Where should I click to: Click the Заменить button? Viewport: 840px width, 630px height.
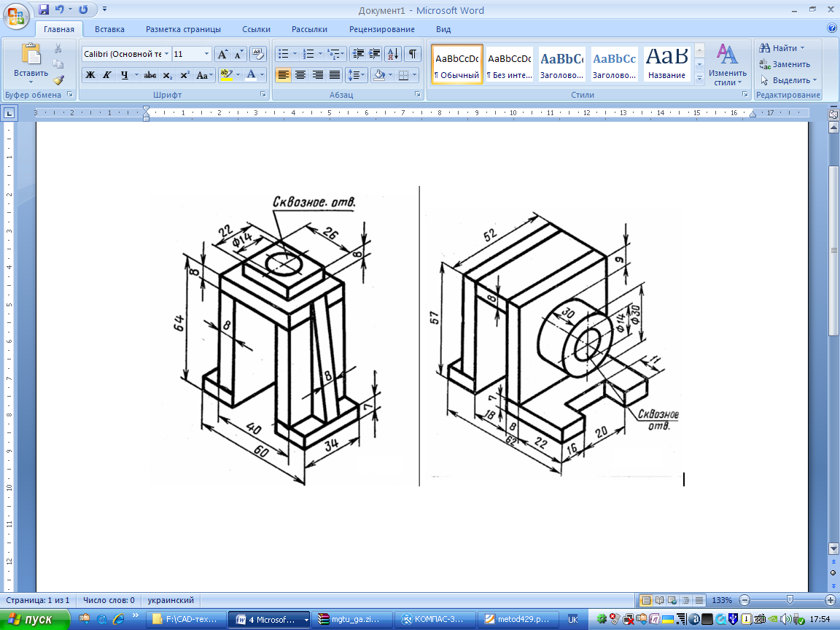point(785,64)
